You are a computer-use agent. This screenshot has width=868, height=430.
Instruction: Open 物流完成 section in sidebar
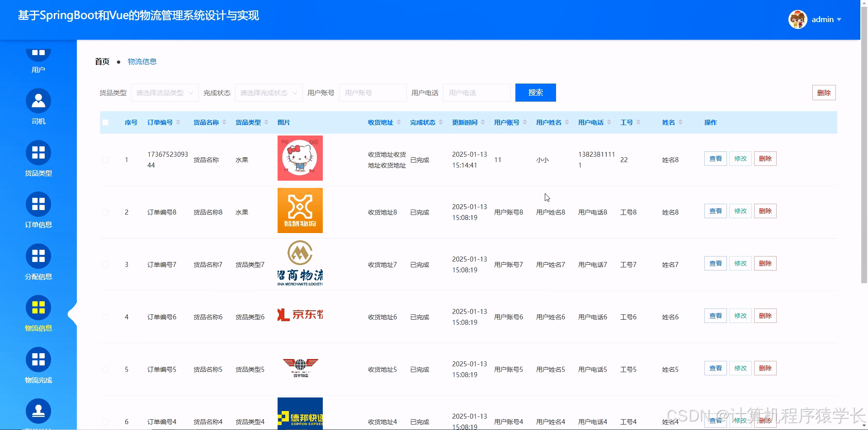pyautogui.click(x=38, y=364)
